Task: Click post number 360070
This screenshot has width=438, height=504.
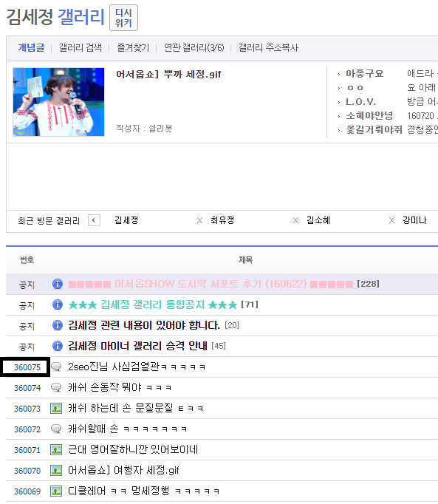Action: [x=27, y=471]
